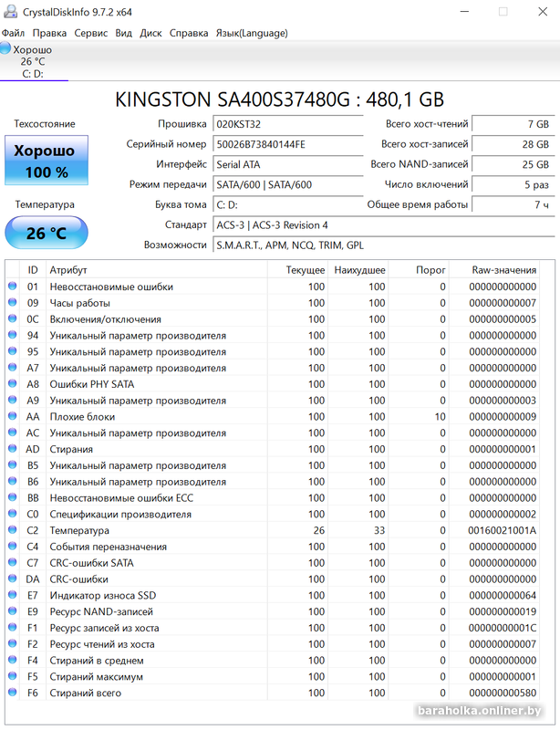Click status icon for AA Плохие блоки
The height and width of the screenshot is (730, 560).
(x=13, y=416)
